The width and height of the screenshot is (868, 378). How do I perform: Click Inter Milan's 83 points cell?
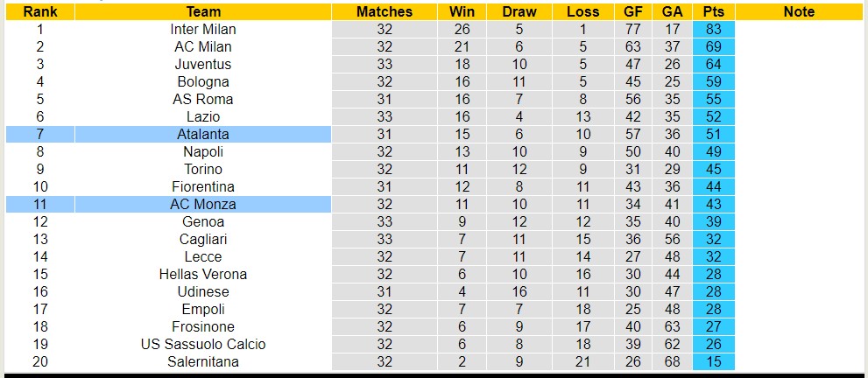pos(713,29)
